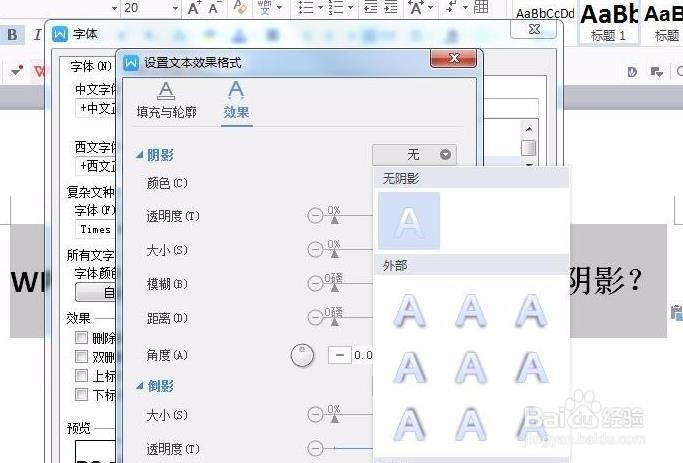
Task: Increase paragraph indent
Action: (x=391, y=7)
